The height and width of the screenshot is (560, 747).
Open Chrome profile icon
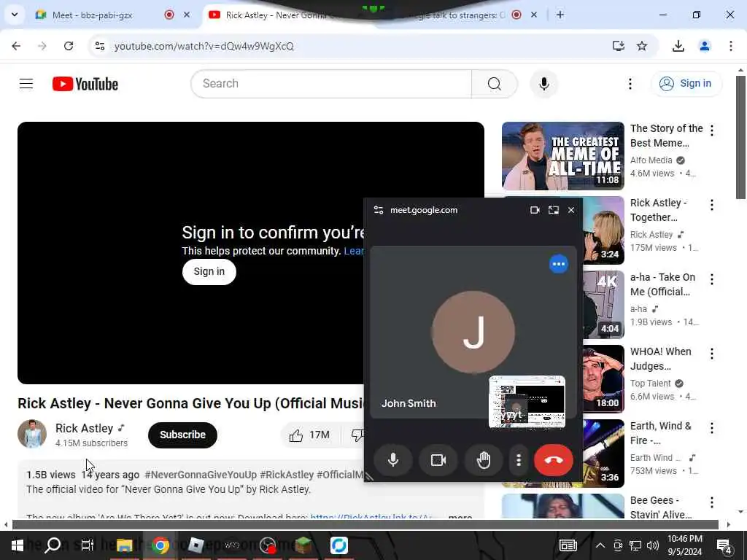pos(704,46)
